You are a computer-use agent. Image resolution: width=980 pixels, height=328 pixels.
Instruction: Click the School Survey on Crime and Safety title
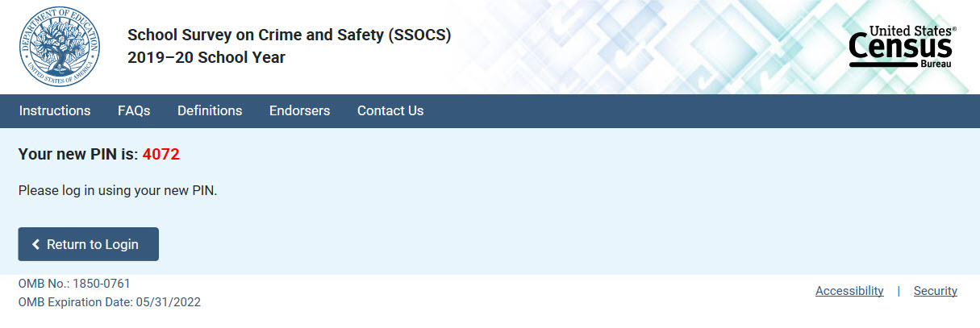(289, 35)
